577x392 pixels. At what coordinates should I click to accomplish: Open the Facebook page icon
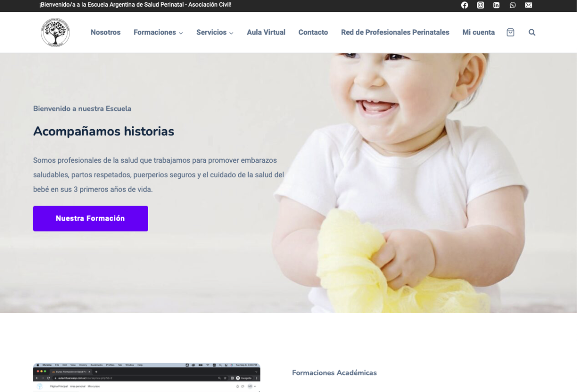pyautogui.click(x=464, y=5)
